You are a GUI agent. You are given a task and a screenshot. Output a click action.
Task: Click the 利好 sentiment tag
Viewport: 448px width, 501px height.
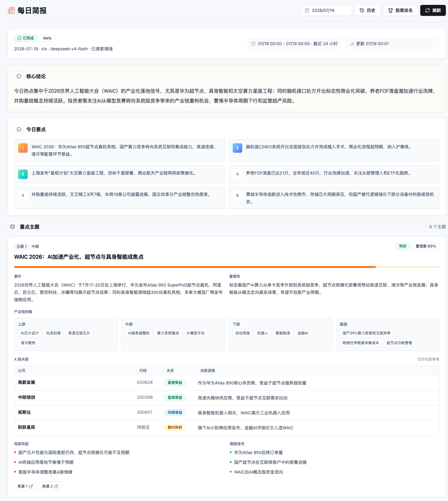point(403,246)
